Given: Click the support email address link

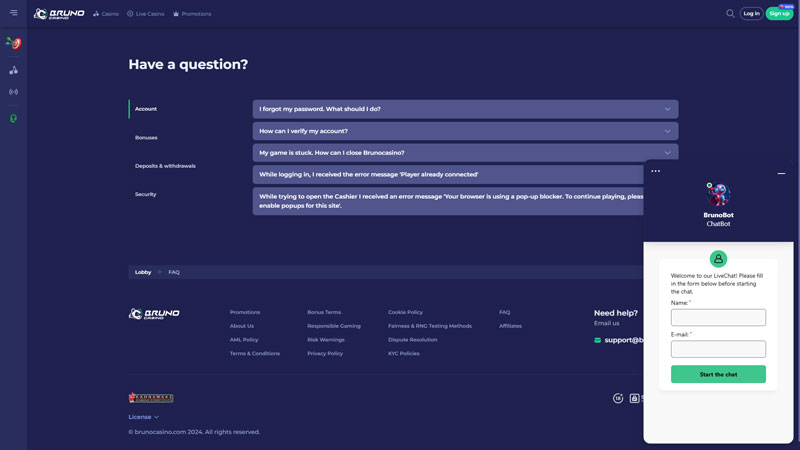Looking at the screenshot, I should (624, 340).
